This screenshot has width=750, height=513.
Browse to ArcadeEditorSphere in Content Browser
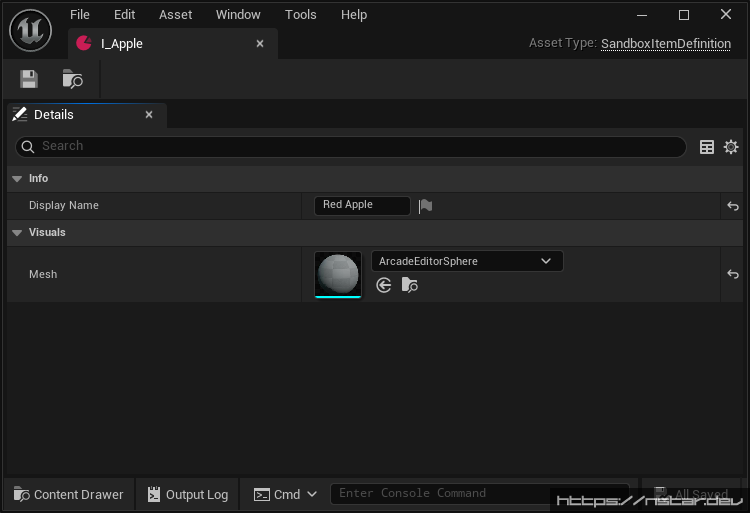pyautogui.click(x=410, y=285)
